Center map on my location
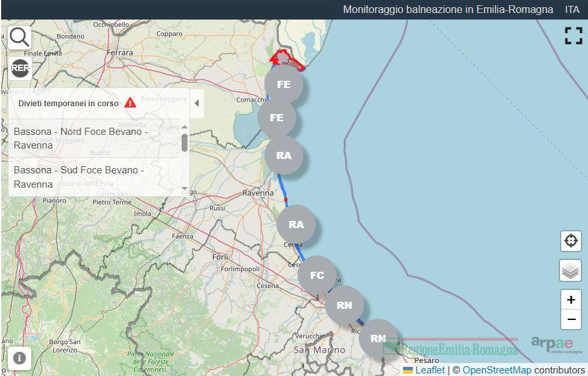588x376 pixels. (570, 241)
